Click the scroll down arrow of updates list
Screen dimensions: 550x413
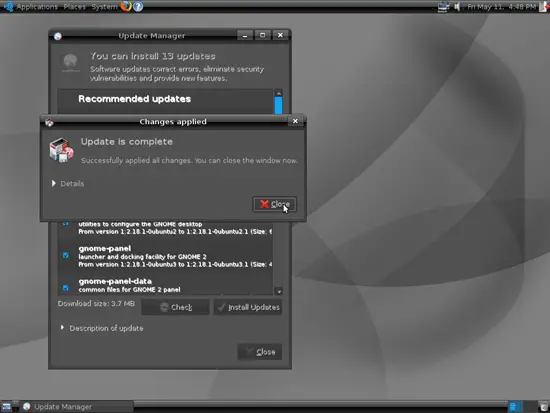click(x=279, y=291)
